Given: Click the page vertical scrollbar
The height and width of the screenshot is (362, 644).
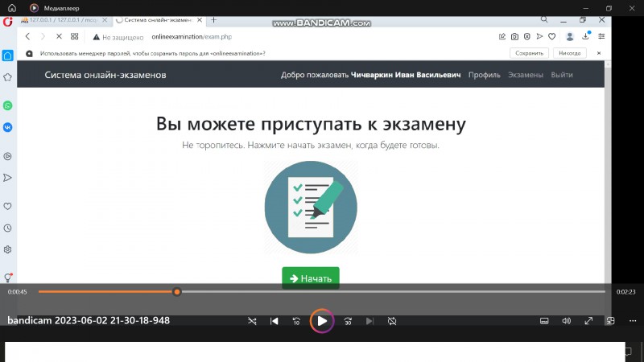Looking at the screenshot, I should click(608, 172).
